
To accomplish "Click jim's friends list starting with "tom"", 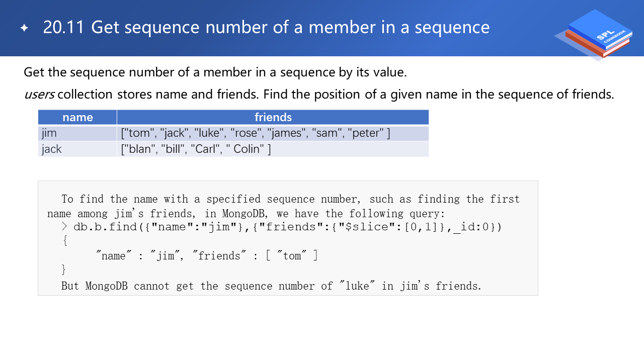I will click(256, 133).
